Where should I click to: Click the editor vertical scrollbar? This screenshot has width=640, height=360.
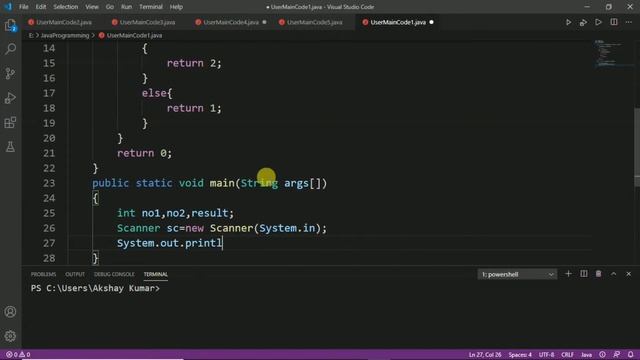point(637,147)
